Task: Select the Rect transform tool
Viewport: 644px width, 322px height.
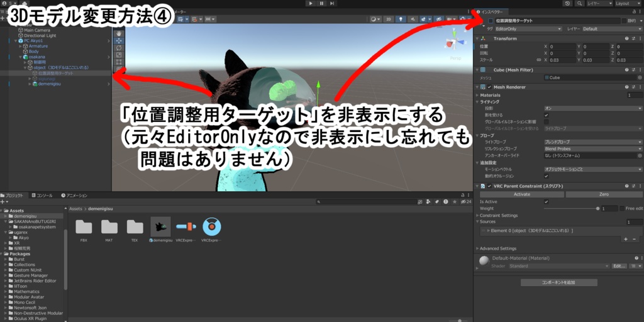Action: (119, 62)
